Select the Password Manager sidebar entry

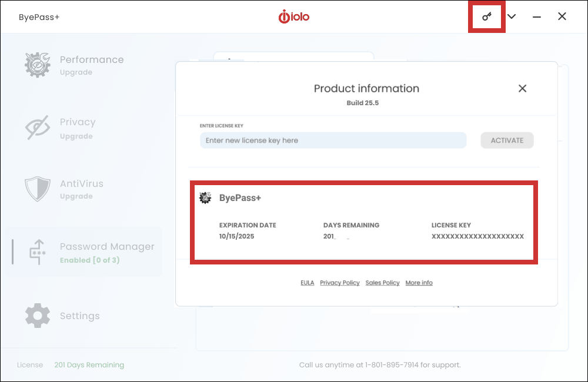[84, 252]
